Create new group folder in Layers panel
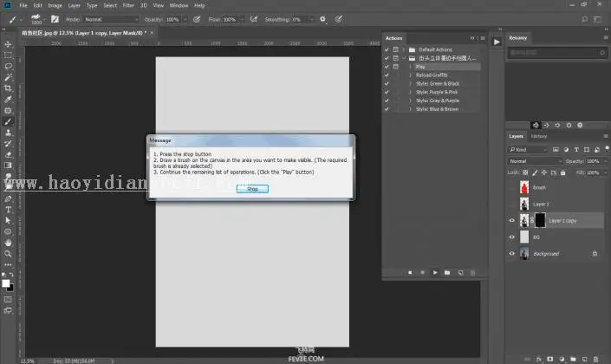The height and width of the screenshot is (364, 611). click(x=573, y=359)
